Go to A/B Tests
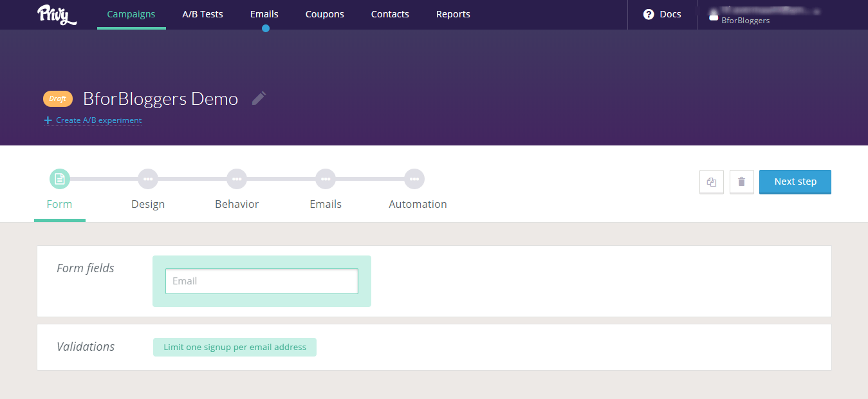 click(x=203, y=14)
